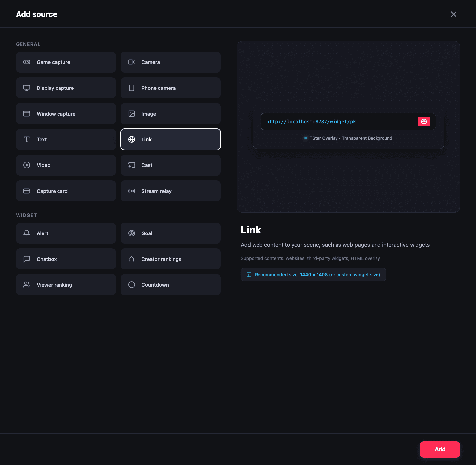Click the Countdown circle icon
Screen dimensions: 476x465
pos(132,285)
